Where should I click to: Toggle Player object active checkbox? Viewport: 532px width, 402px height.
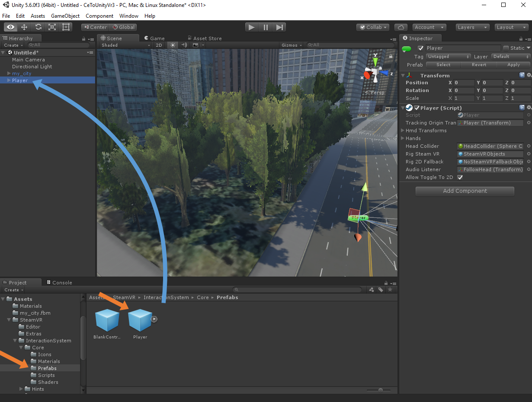(x=420, y=48)
